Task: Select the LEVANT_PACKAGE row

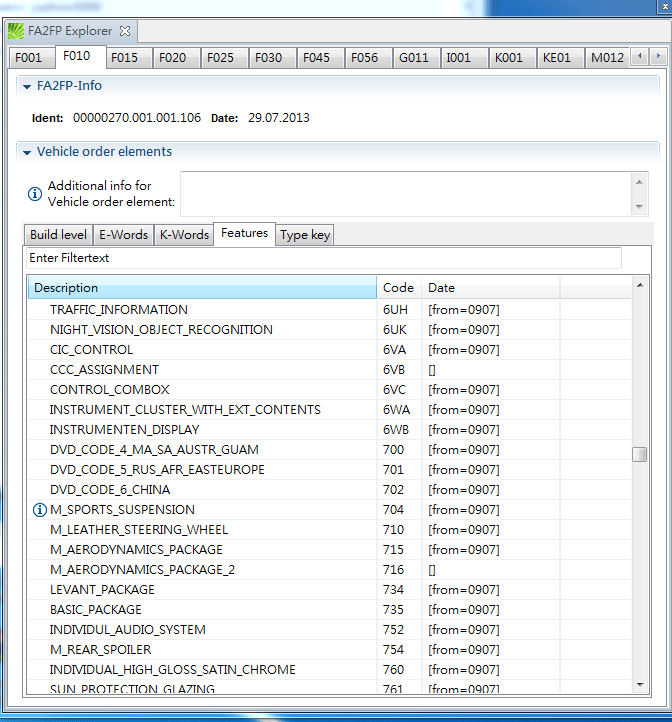Action: (x=329, y=590)
